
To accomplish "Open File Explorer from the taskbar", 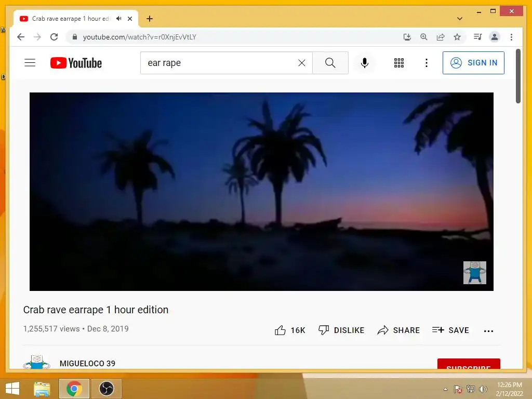I will tap(42, 389).
